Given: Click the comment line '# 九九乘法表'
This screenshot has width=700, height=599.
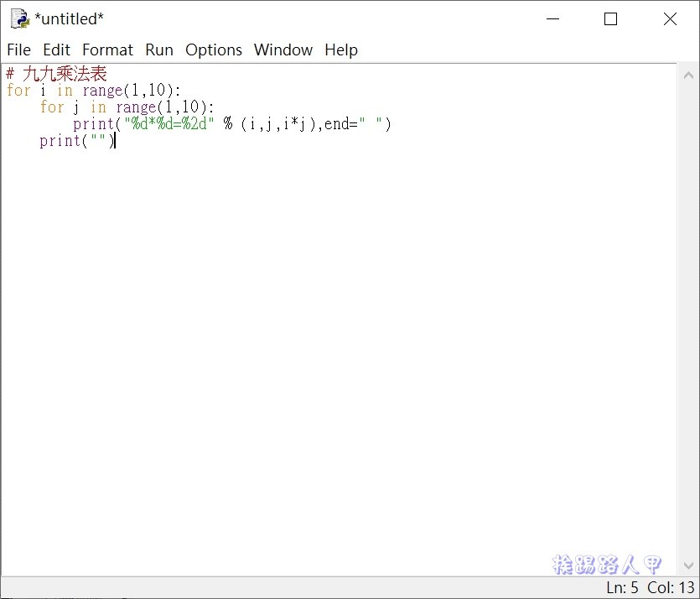Looking at the screenshot, I should (57, 73).
